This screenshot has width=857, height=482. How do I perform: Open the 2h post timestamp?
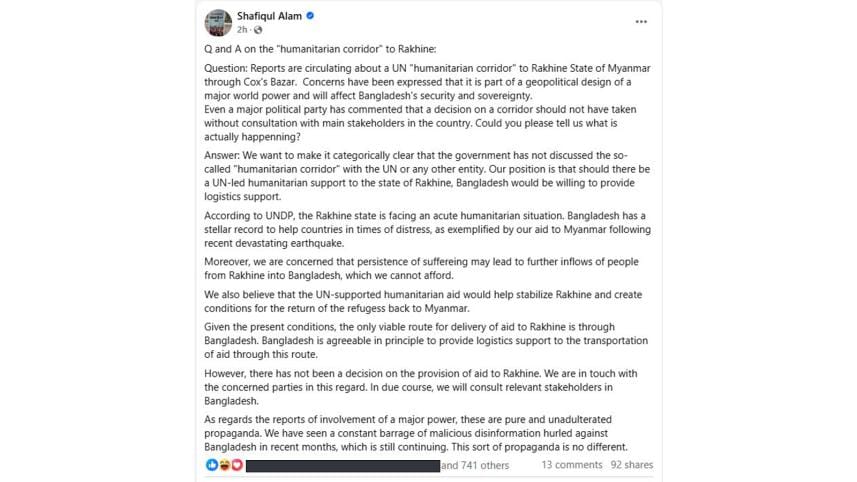pos(244,31)
